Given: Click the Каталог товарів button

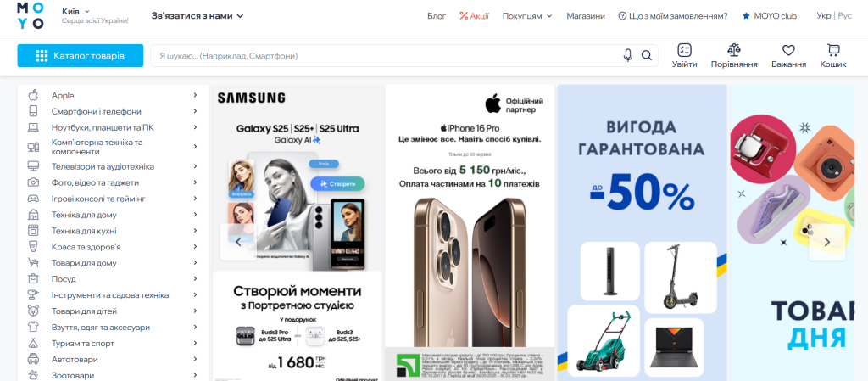Looking at the screenshot, I should pyautogui.click(x=81, y=55).
